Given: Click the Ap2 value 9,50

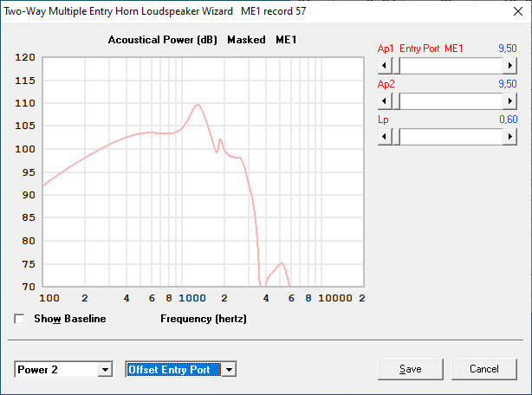Looking at the screenshot, I should point(508,84).
